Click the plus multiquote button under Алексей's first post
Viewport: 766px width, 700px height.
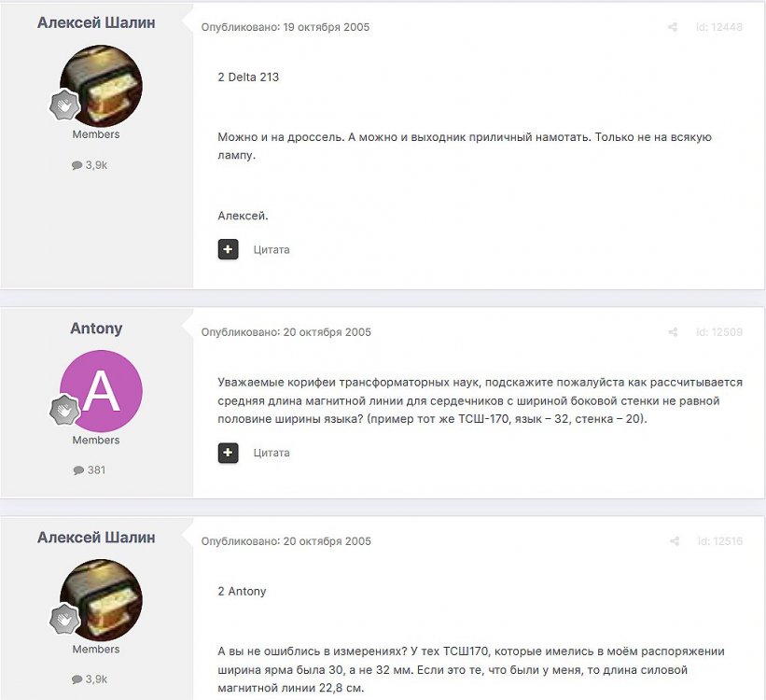pyautogui.click(x=229, y=249)
